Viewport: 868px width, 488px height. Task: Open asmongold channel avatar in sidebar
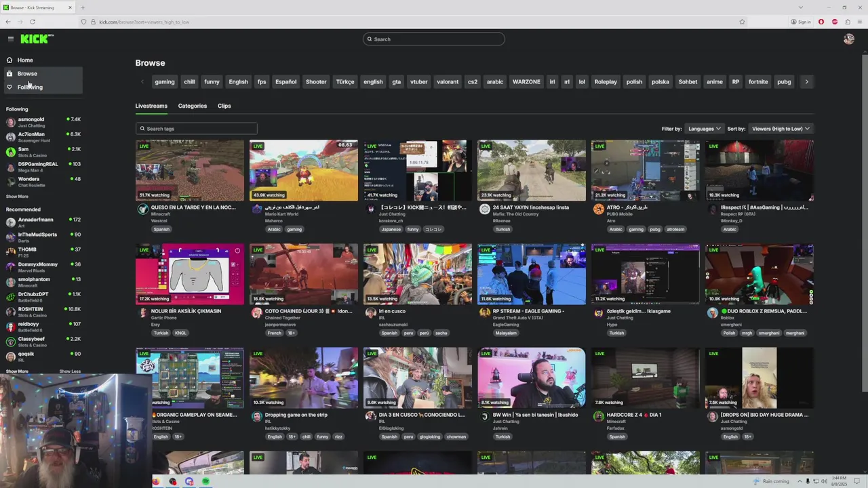pos(10,122)
